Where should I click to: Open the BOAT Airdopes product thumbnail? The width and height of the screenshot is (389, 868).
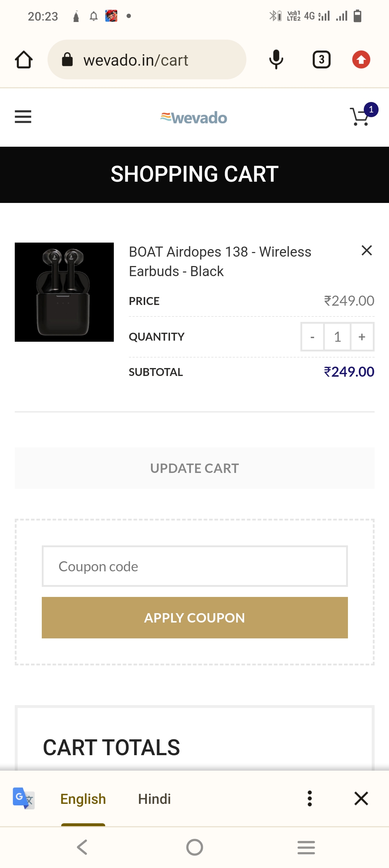tap(64, 292)
